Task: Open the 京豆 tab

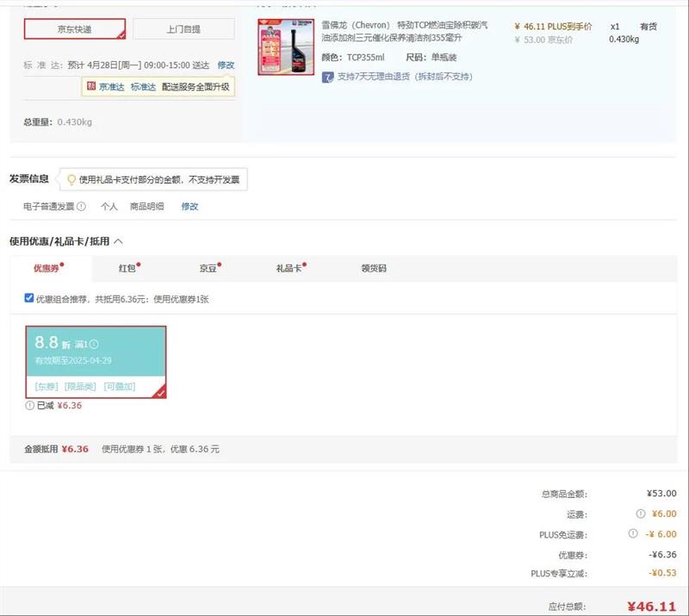Action: [x=208, y=269]
